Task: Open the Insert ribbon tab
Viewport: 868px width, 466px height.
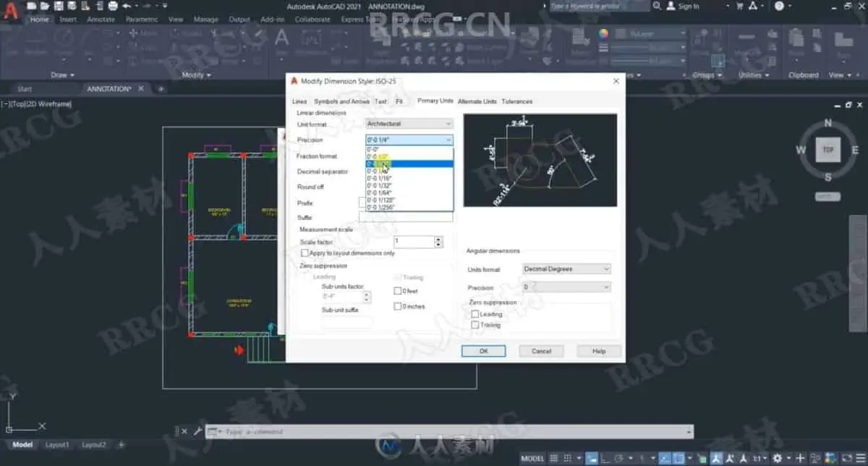Action: (68, 20)
